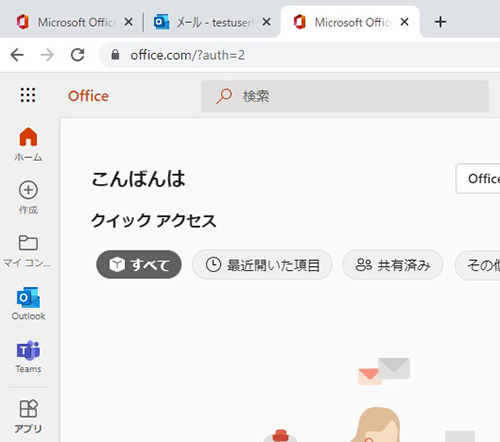The width and height of the screenshot is (500, 442).
Task: Click the office.com address bar
Action: pyautogui.click(x=300, y=55)
